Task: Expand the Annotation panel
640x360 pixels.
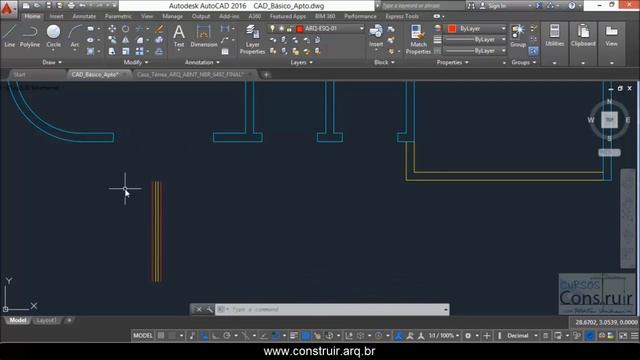Action: point(202,62)
